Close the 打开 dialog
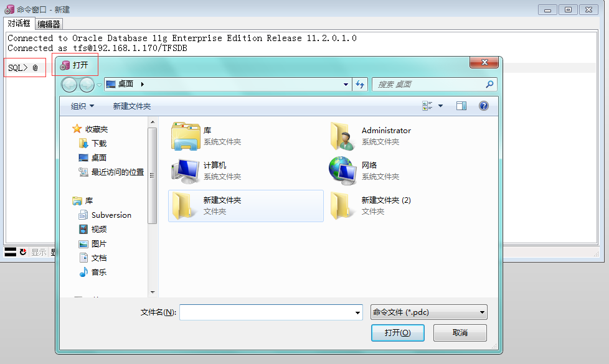Screen dimensions: 609x364 pyautogui.click(x=484, y=62)
